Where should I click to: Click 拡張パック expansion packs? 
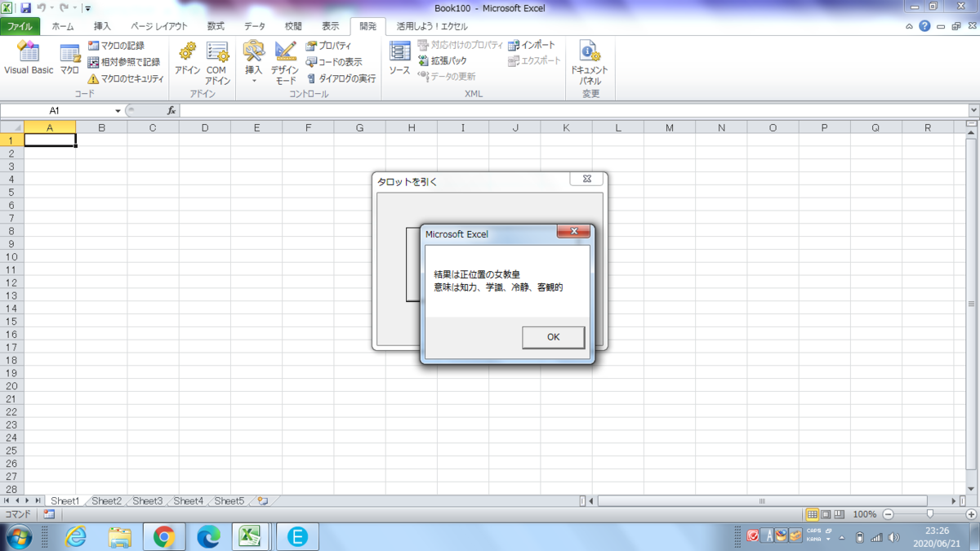[x=443, y=61]
